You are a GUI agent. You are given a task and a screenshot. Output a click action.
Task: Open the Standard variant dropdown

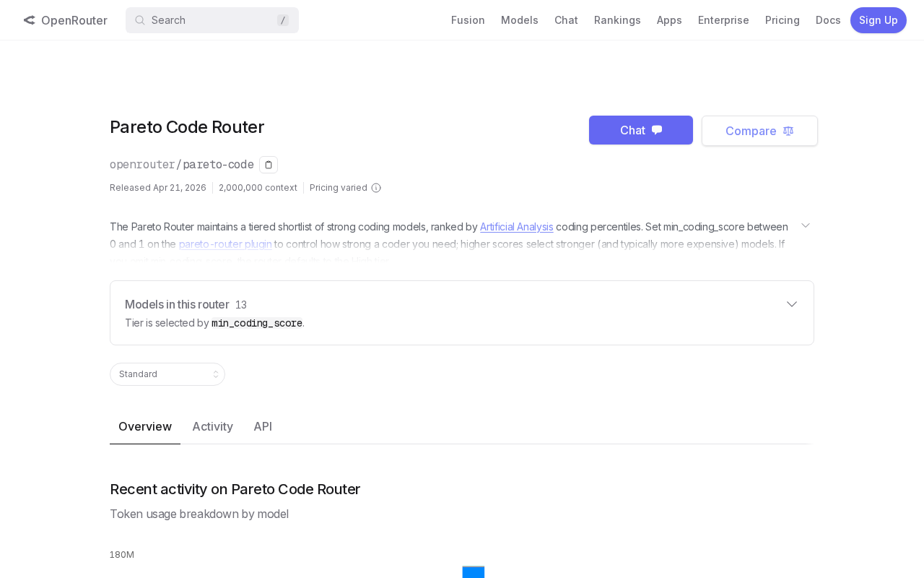coord(167,374)
